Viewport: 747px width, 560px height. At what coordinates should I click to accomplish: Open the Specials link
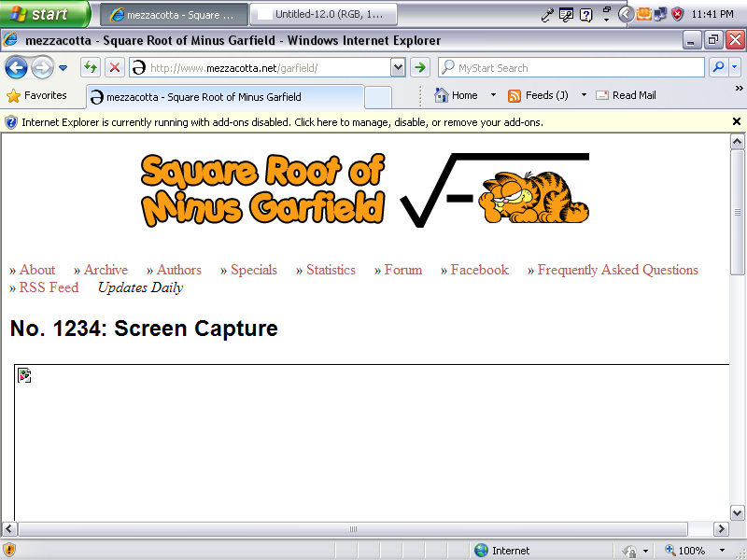(x=254, y=270)
